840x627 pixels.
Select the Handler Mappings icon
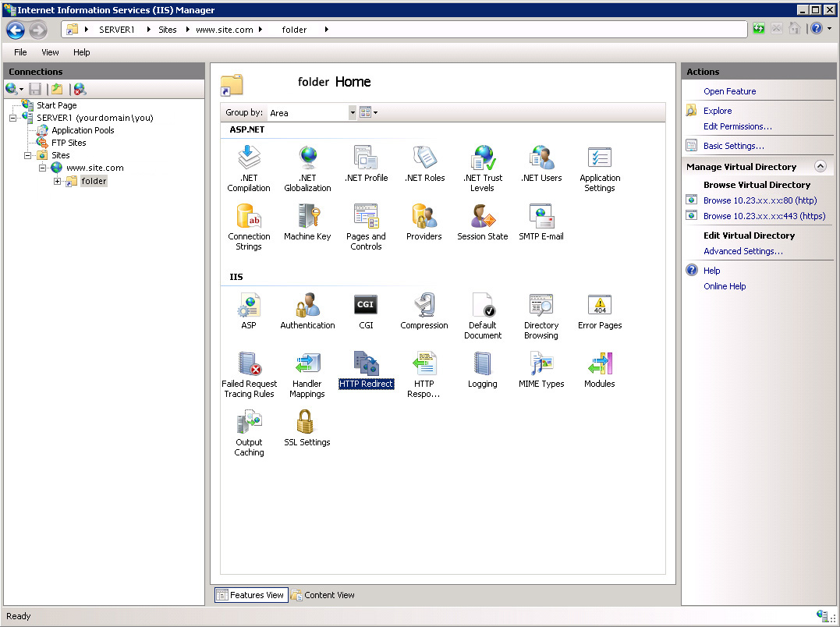click(x=307, y=374)
